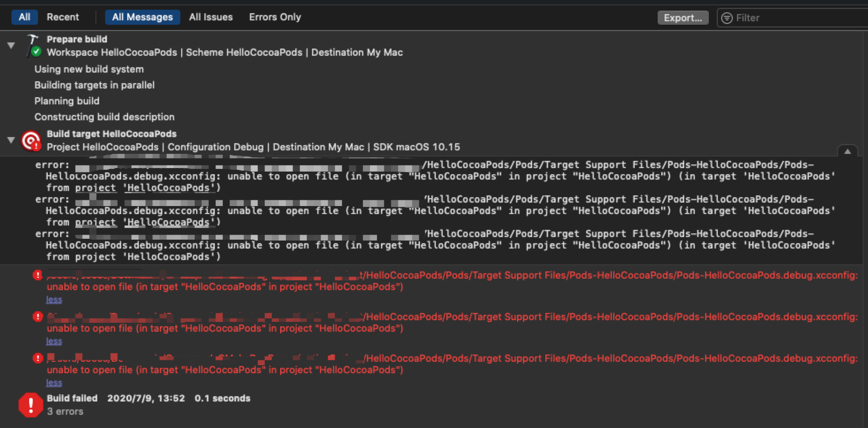The height and width of the screenshot is (428, 868).
Task: Click the third red error icon
Action: coord(38,358)
